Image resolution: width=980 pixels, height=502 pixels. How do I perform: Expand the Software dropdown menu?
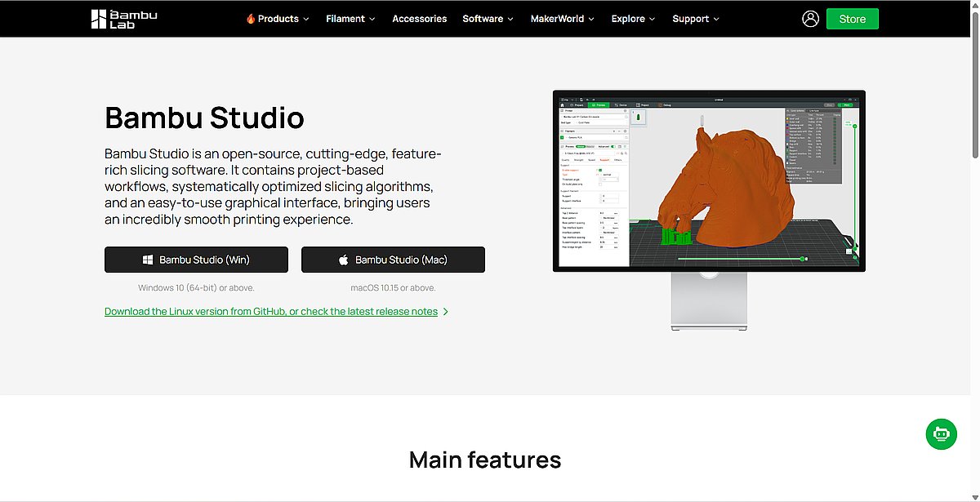(x=488, y=19)
